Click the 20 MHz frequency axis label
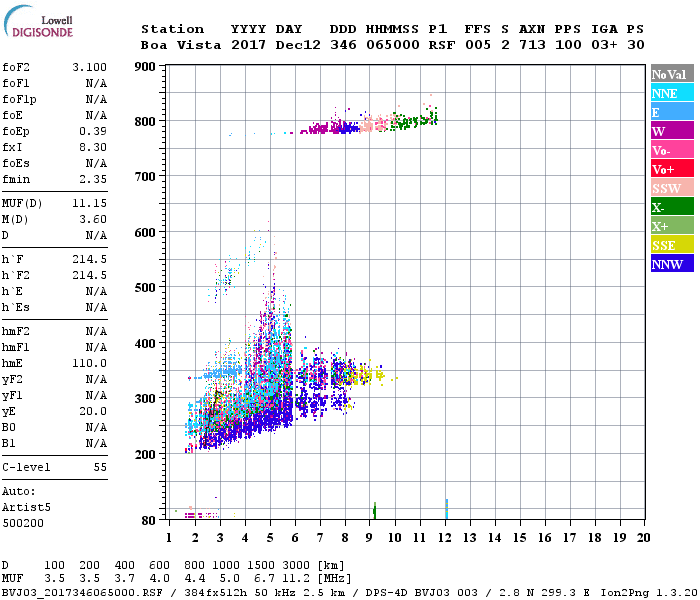 (643, 538)
